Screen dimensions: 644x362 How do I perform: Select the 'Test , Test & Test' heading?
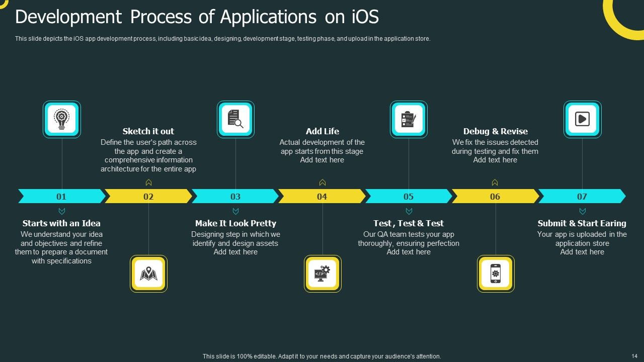click(409, 223)
